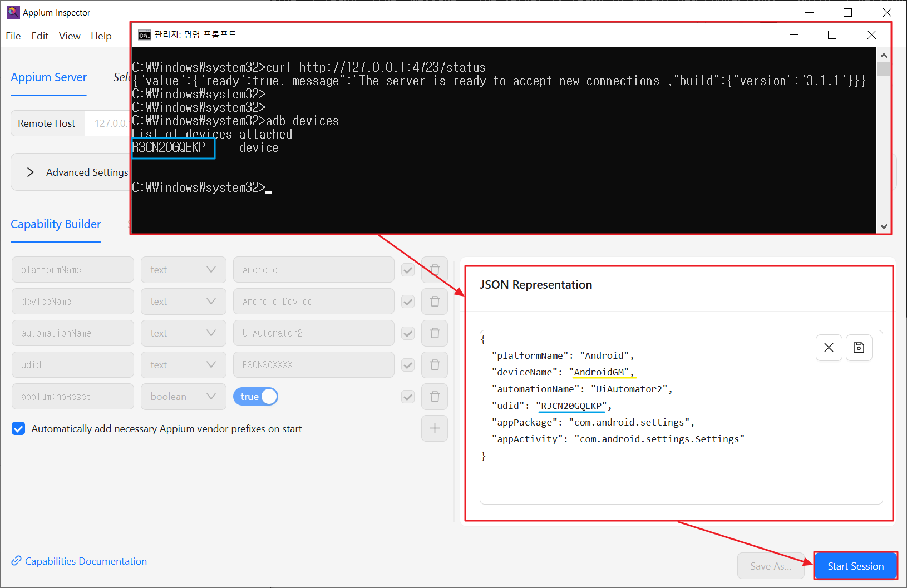Minimize the command prompt window

tap(794, 35)
